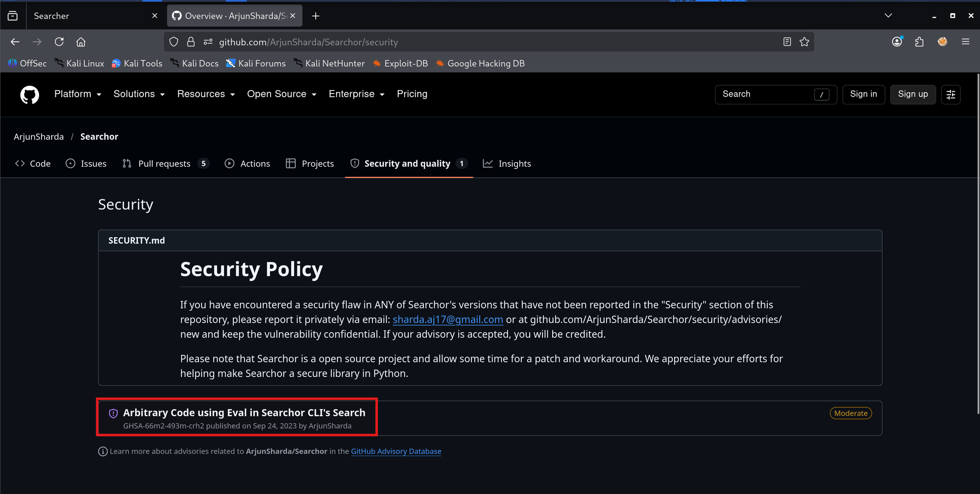Screen dimensions: 980x494
Task: Open the Projects tab
Action: 310,164
